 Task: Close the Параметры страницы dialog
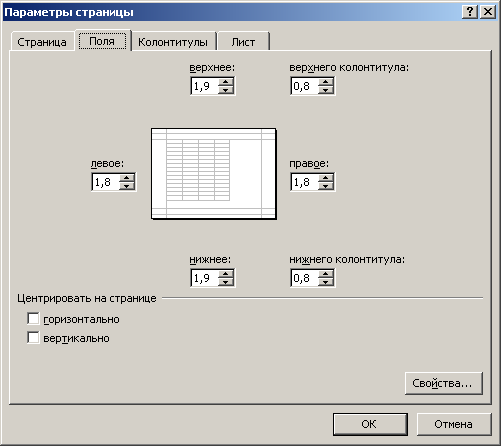click(x=488, y=12)
